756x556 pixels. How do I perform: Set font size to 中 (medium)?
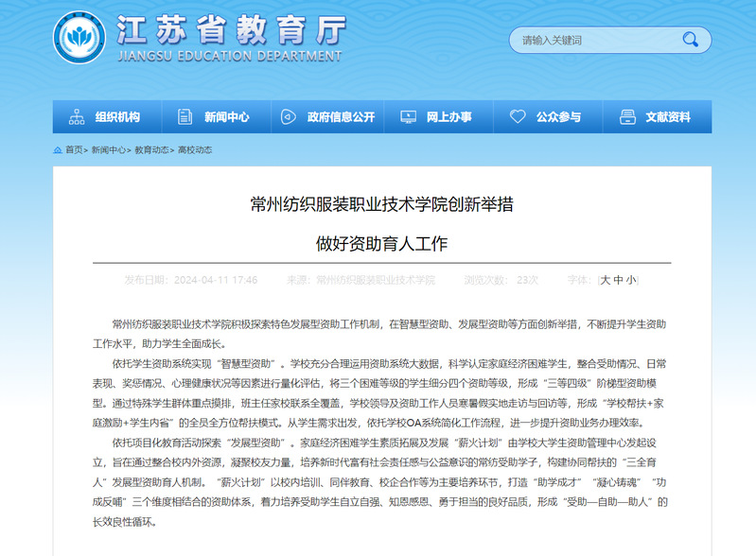tap(619, 280)
